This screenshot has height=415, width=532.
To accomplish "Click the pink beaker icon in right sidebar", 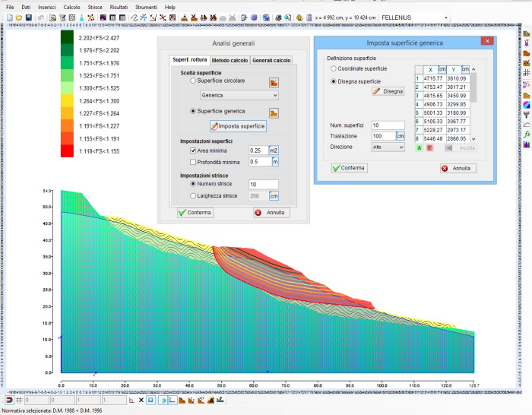I will coord(527,43).
